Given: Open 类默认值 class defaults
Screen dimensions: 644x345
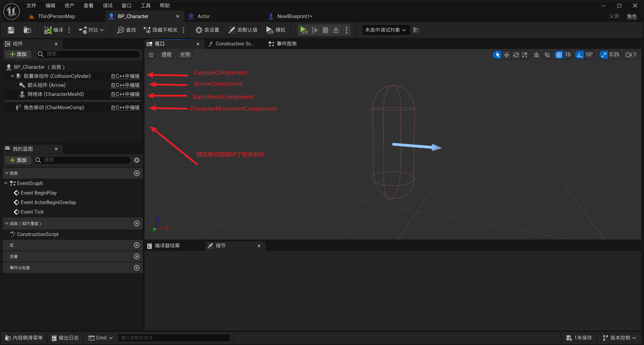Looking at the screenshot, I should pos(243,30).
